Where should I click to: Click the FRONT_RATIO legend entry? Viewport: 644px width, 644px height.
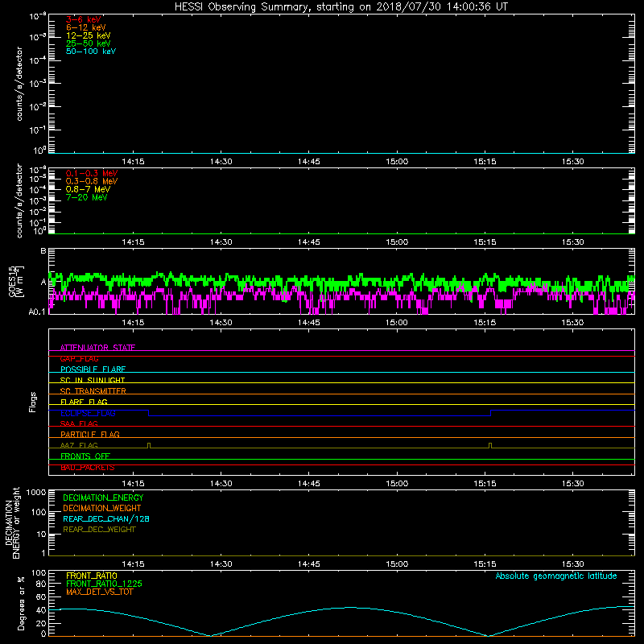tap(92, 576)
